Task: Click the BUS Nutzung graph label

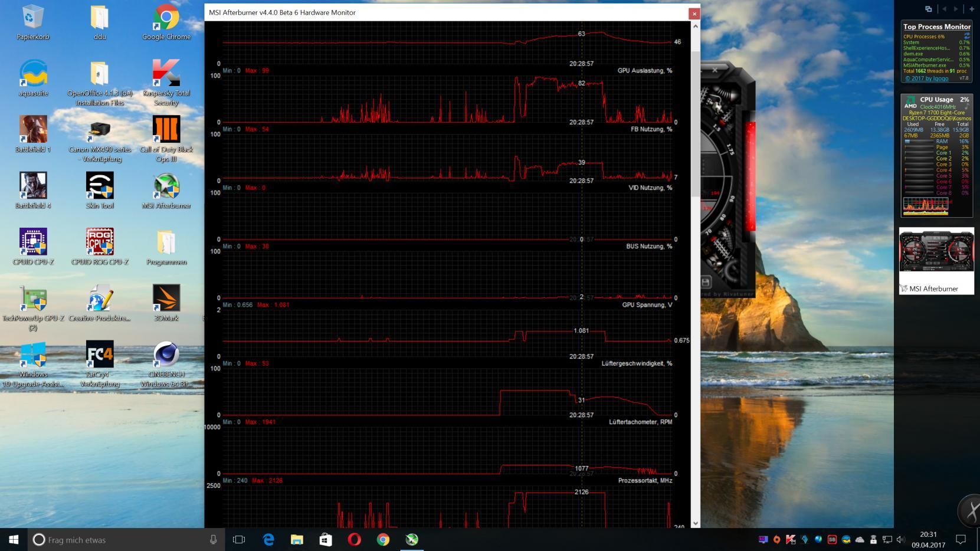Action: click(x=649, y=246)
